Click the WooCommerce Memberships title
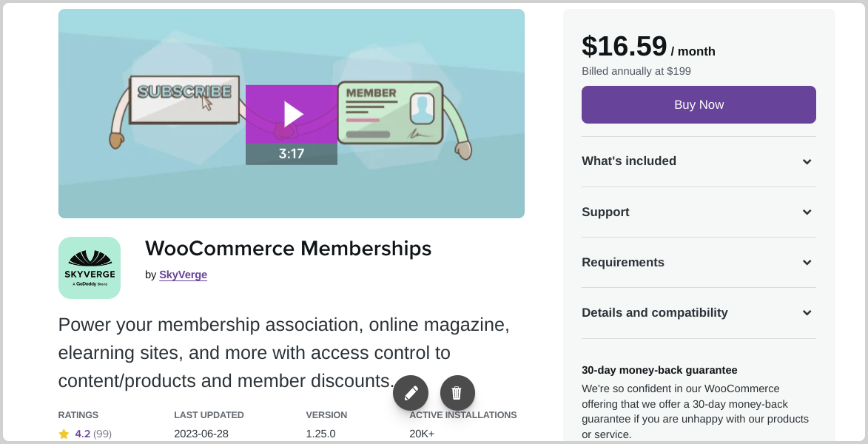This screenshot has width=868, height=444. (x=289, y=249)
